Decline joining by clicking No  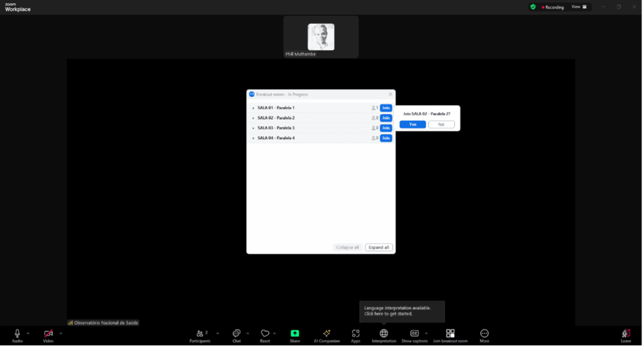point(441,124)
